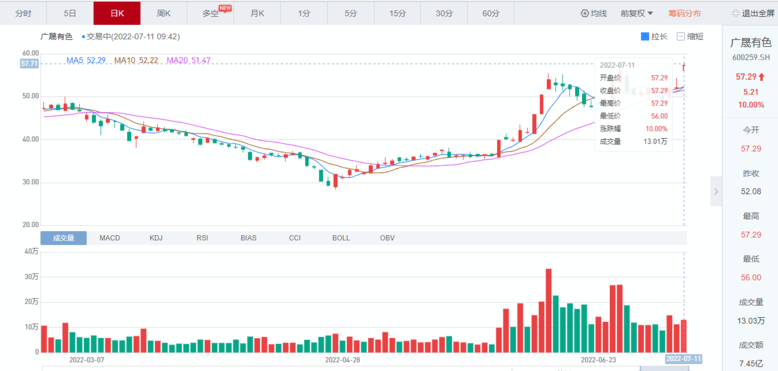Click the 2022-07-11 date marker label
The width and height of the screenshot is (778, 371).
click(x=684, y=359)
